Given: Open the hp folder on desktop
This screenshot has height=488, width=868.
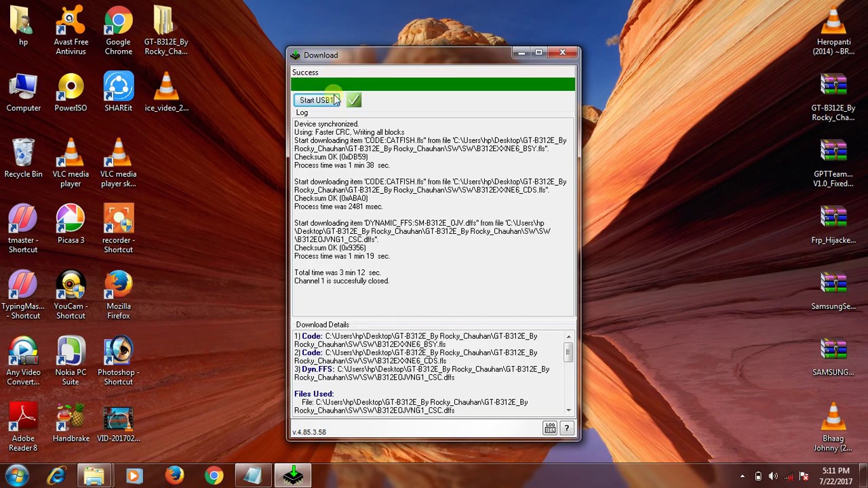Looking at the screenshot, I should tap(23, 27).
